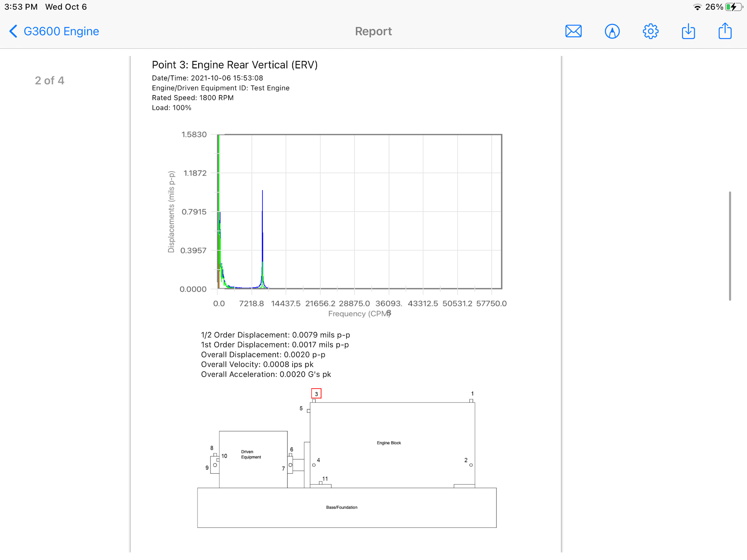This screenshot has height=560, width=747.
Task: Click the Driven Equipment box label
Action: click(x=251, y=454)
